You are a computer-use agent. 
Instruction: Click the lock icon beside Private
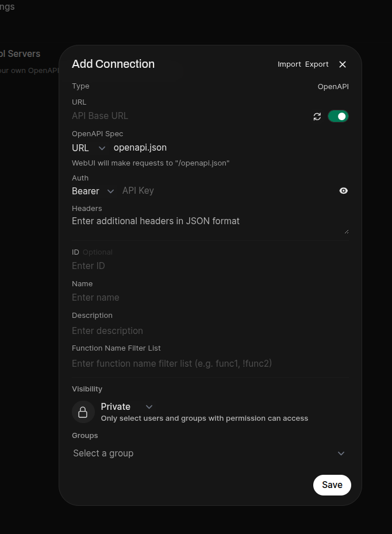pos(83,412)
